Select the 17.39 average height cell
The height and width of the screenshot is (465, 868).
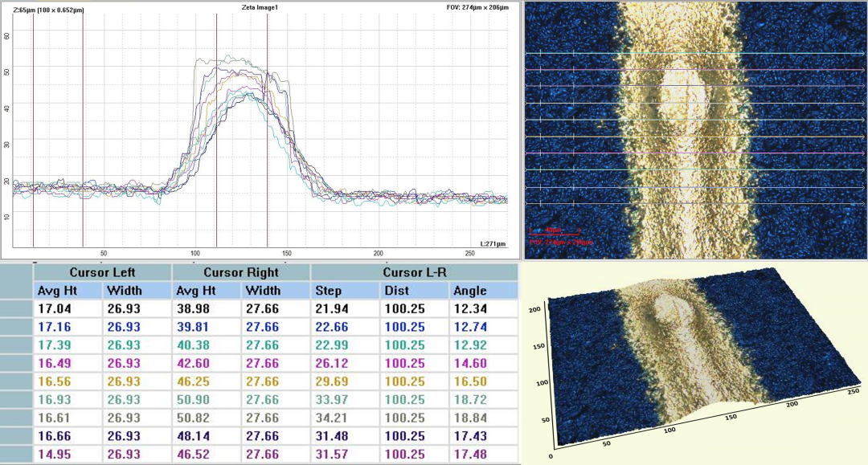point(68,345)
